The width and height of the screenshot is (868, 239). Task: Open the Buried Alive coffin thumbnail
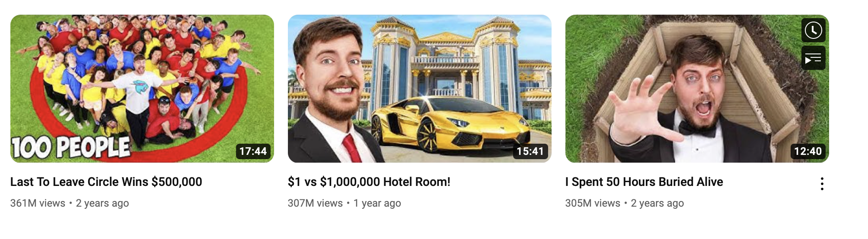pyautogui.click(x=697, y=88)
